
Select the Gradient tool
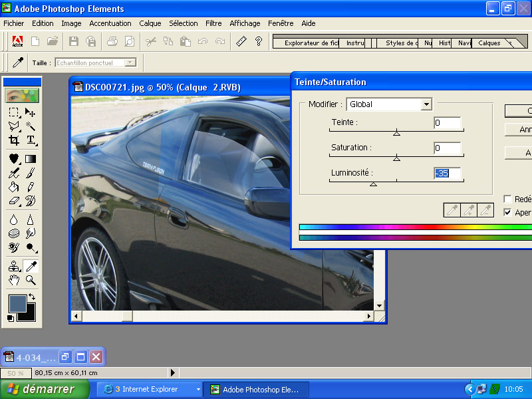pyautogui.click(x=30, y=158)
